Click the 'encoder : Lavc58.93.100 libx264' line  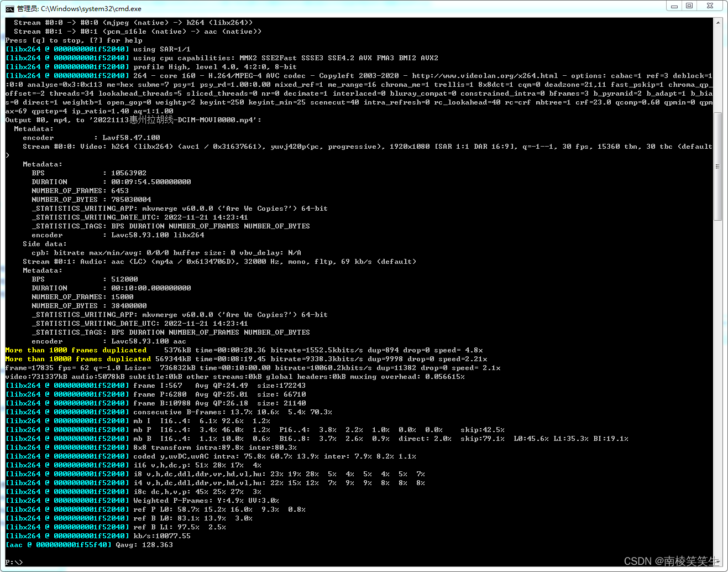tap(118, 235)
